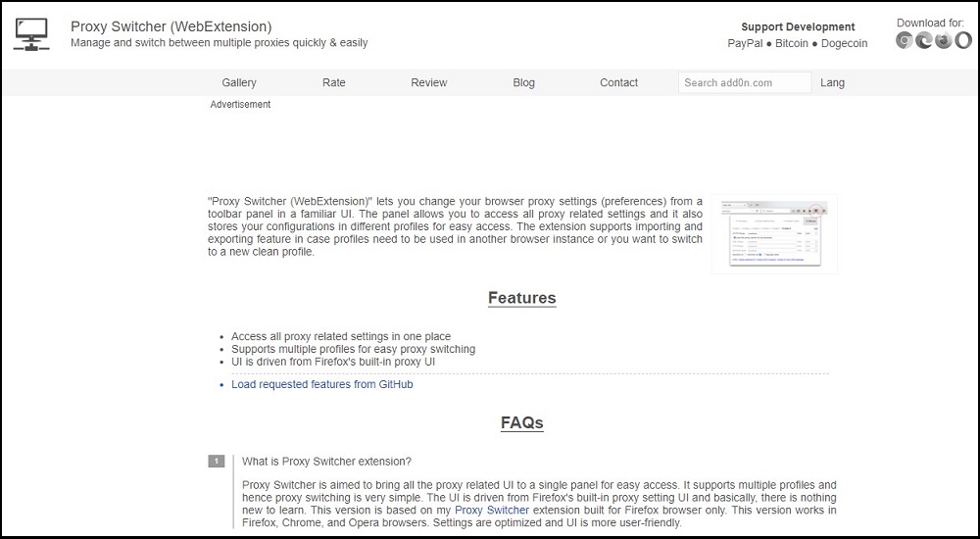Focus the Search add0n.com field

tap(745, 82)
